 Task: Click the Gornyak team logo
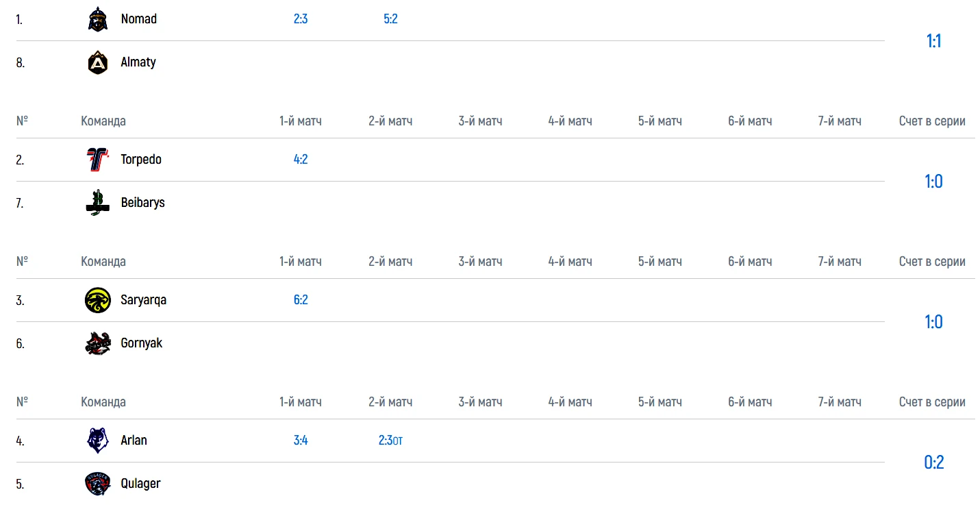(98, 343)
